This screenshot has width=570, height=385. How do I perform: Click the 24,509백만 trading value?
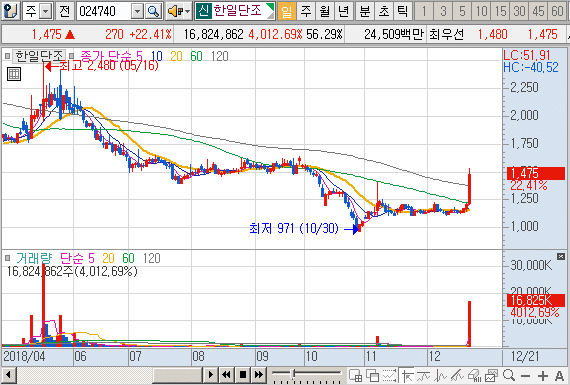[x=394, y=35]
